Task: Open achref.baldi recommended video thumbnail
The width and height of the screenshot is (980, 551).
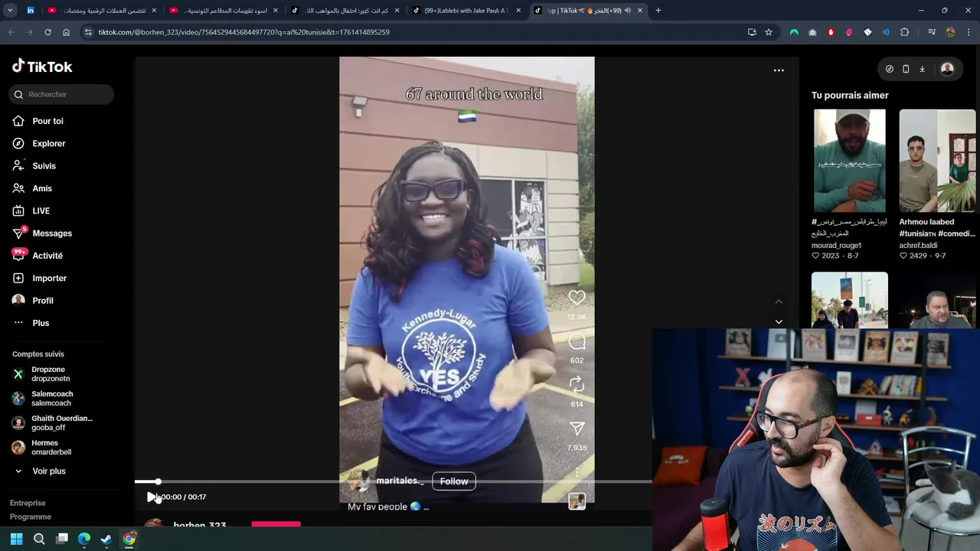Action: [x=937, y=161]
